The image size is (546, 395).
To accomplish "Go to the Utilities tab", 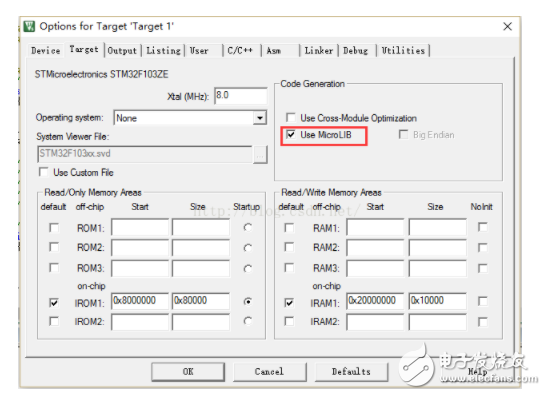I will tap(403, 51).
